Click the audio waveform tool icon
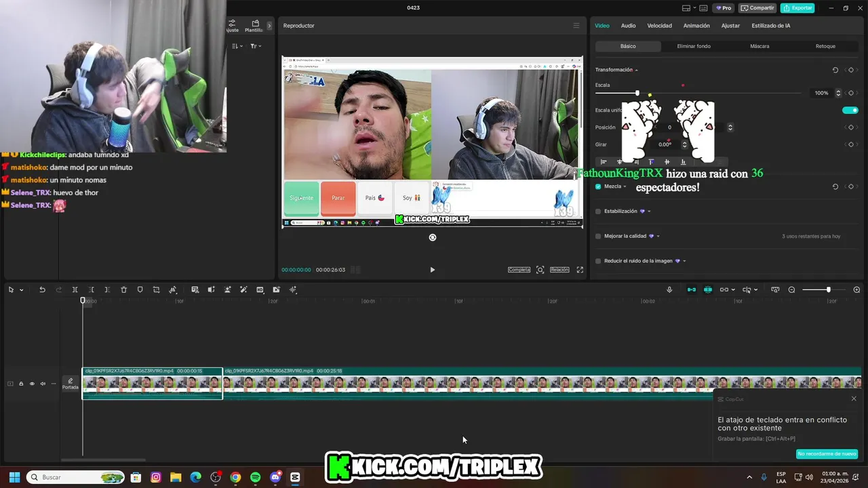This screenshot has height=488, width=868. [x=293, y=290]
